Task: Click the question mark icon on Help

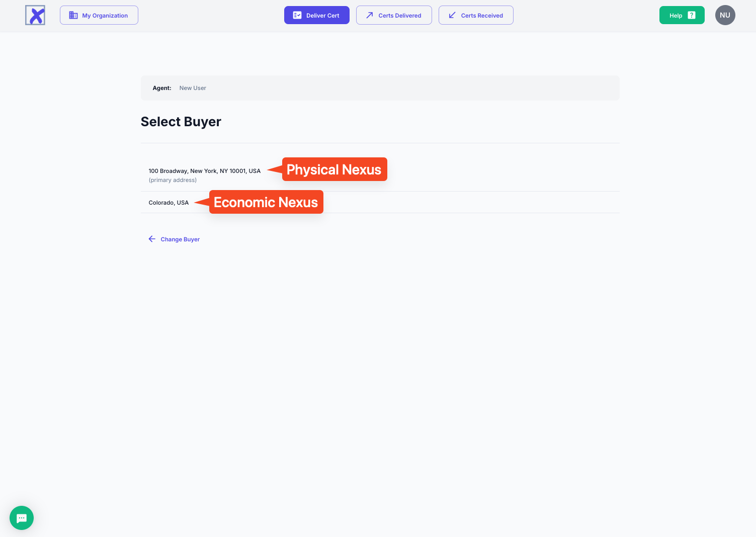Action: 692,15
